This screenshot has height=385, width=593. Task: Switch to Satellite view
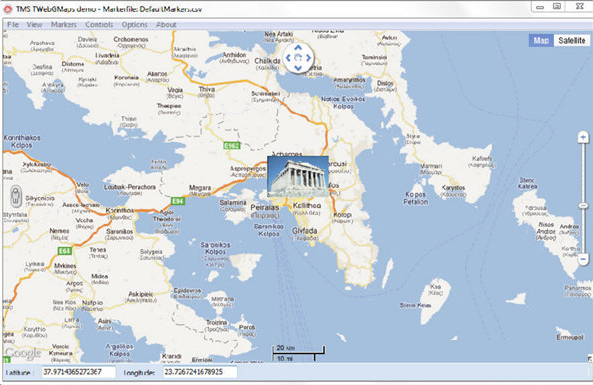571,40
